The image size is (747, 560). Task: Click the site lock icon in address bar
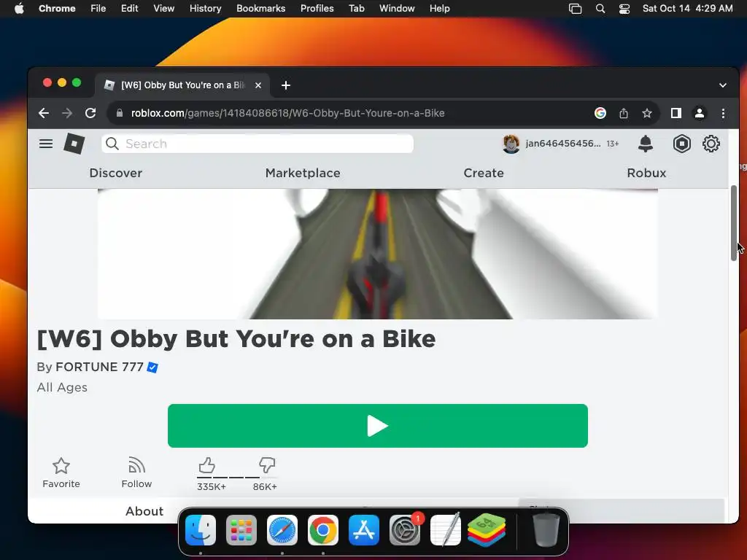pos(120,113)
